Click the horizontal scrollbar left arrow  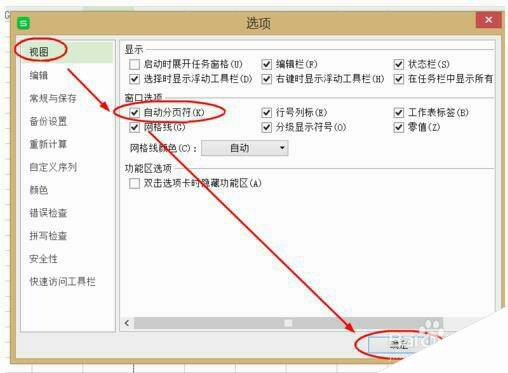[x=127, y=323]
